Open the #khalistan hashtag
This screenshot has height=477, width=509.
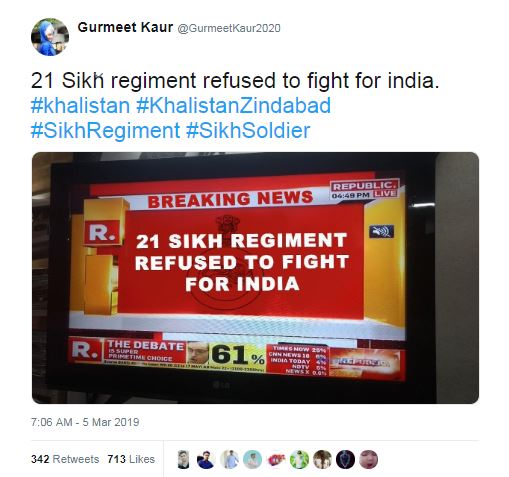click(x=80, y=105)
